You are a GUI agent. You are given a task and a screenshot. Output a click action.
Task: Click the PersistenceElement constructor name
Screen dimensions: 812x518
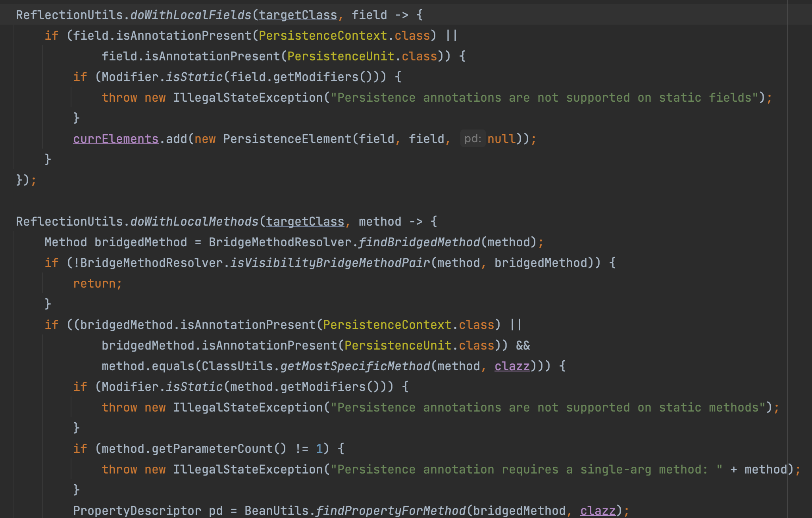pyautogui.click(x=287, y=139)
